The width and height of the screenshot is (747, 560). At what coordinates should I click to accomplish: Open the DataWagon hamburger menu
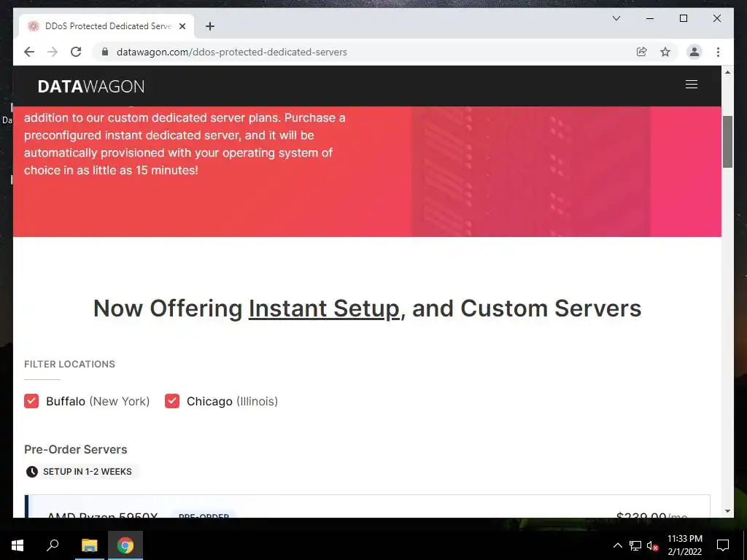(692, 85)
